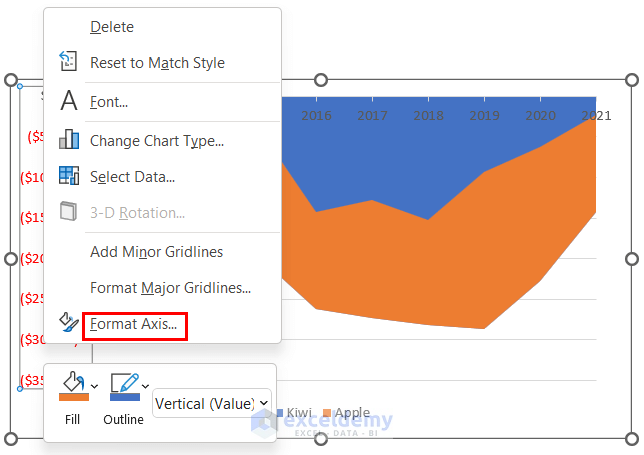The image size is (644, 455).
Task: Choose Delete from the context menu
Action: pyautogui.click(x=112, y=27)
